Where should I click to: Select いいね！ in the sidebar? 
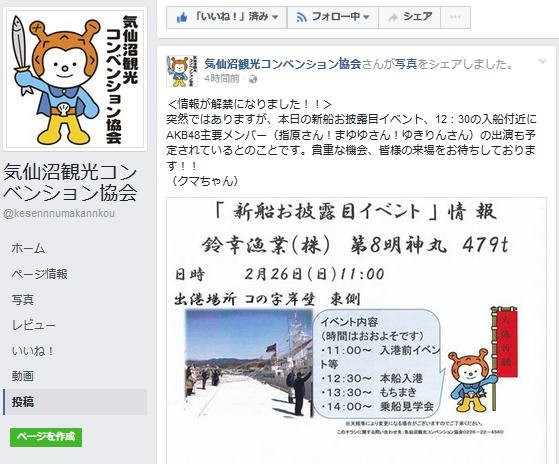(32, 351)
